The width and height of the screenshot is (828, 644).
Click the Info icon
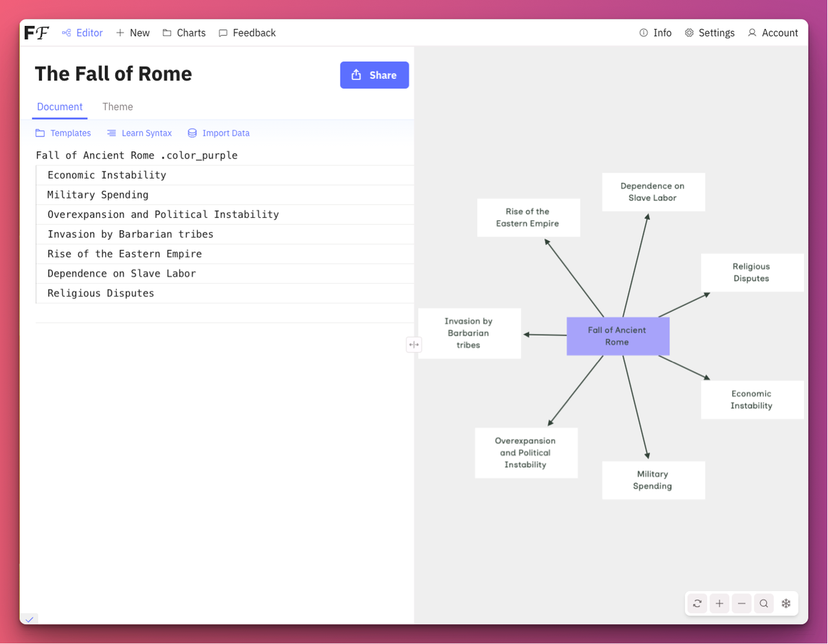(655, 32)
